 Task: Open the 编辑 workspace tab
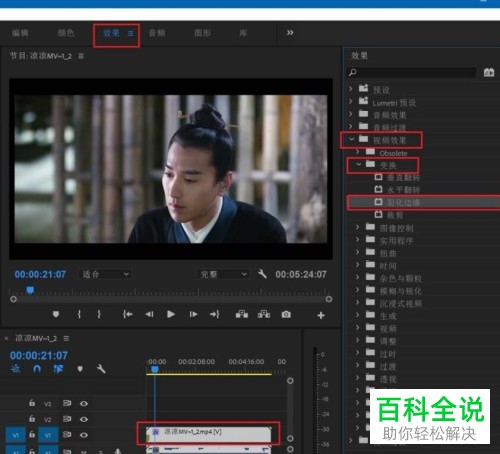click(x=20, y=33)
